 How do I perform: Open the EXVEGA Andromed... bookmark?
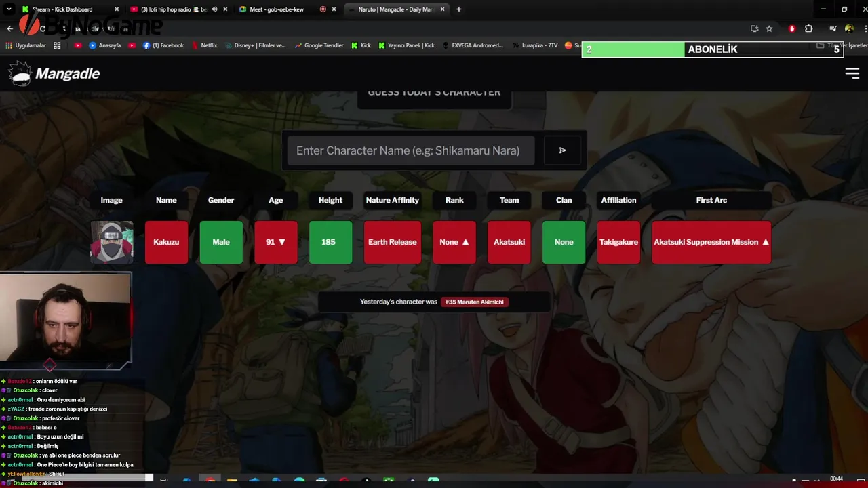(473, 45)
